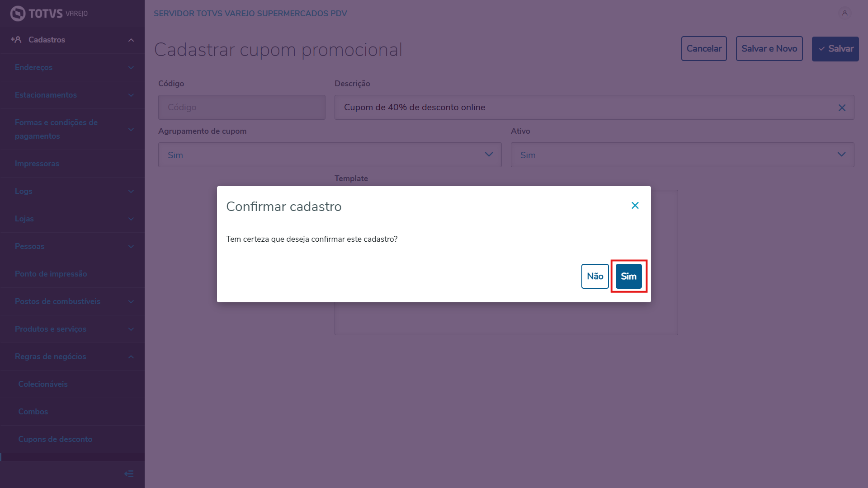Open the user profile icon

pos(844,13)
